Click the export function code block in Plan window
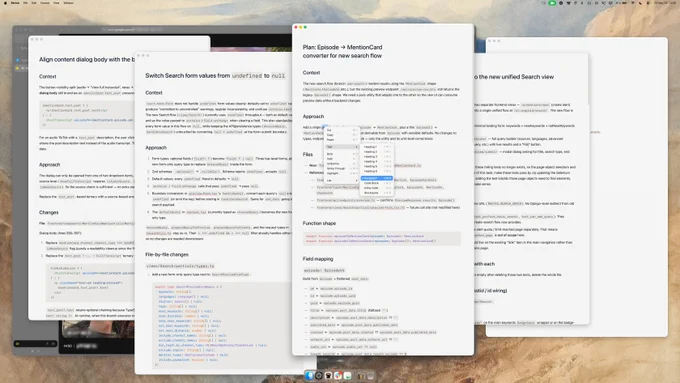This screenshot has width=680, height=383. 382,239
